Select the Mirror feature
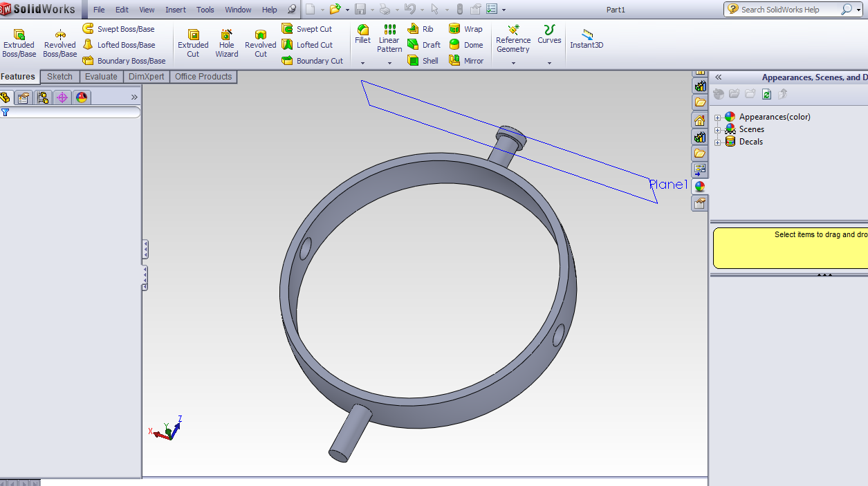The width and height of the screenshot is (868, 486). pyautogui.click(x=466, y=61)
